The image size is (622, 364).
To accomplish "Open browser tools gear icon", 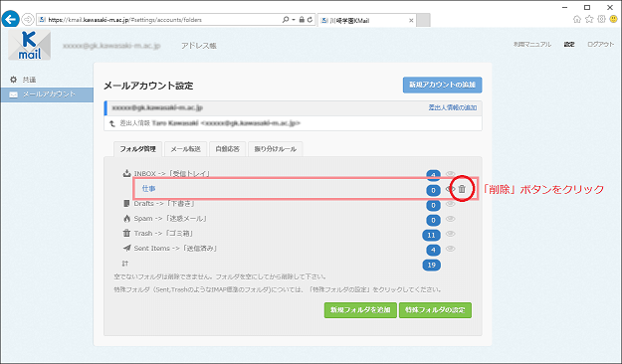I will tap(602, 19).
